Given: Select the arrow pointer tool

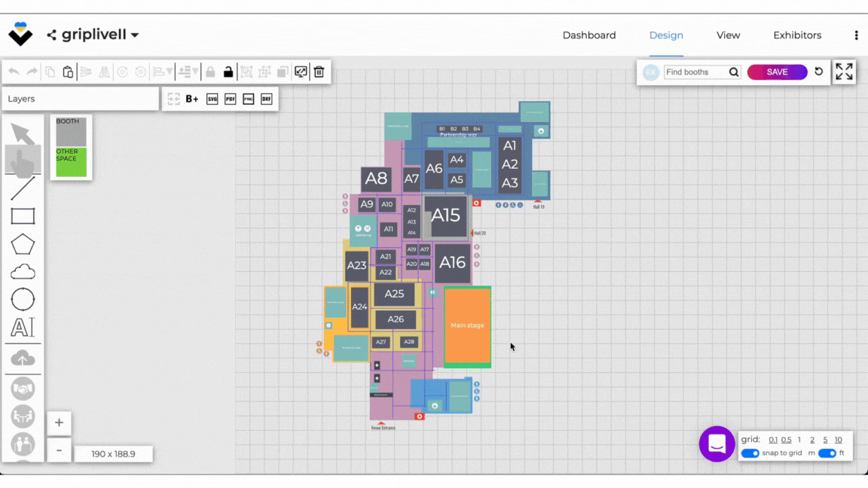Looking at the screenshot, I should 23,134.
